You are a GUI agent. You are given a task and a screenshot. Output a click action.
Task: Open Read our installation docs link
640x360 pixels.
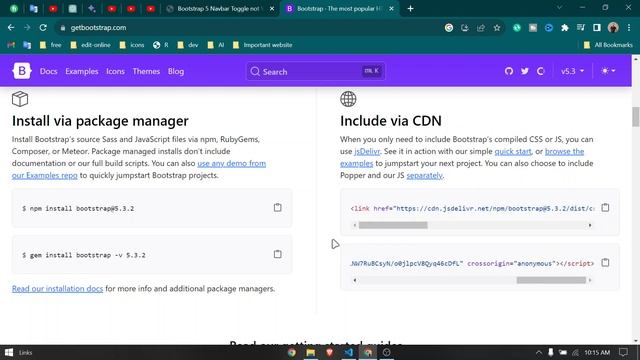[57, 289]
